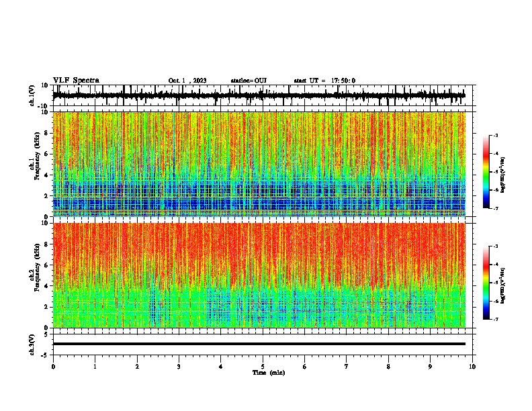The width and height of the screenshot is (532, 411).
Task: Click the ch.3 flat black trace line
Action: [259, 344]
